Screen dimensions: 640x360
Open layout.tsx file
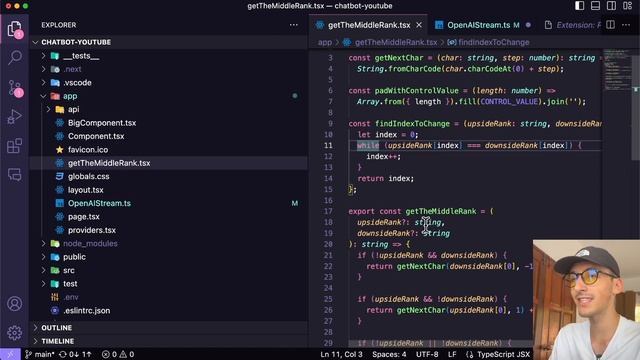(x=168, y=190)
